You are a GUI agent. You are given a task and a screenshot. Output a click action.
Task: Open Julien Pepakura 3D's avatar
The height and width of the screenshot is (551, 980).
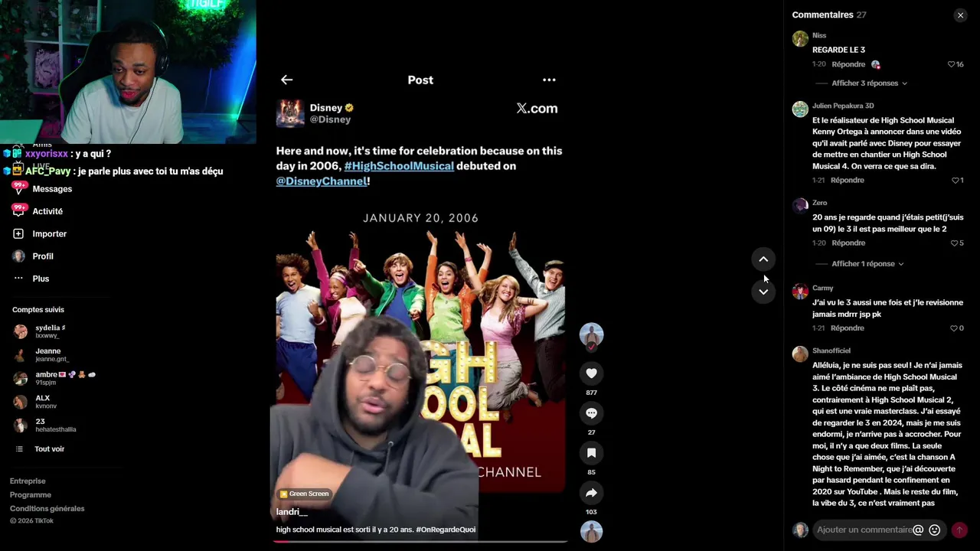[800, 109]
